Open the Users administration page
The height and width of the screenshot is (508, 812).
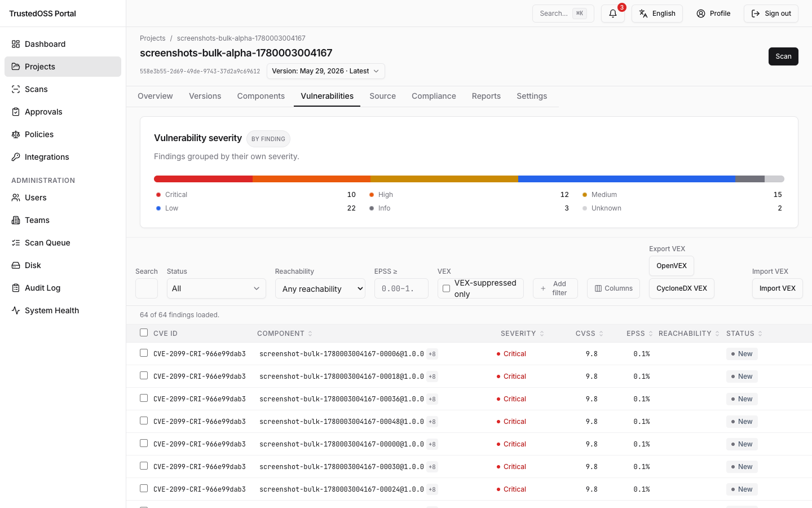point(63,198)
